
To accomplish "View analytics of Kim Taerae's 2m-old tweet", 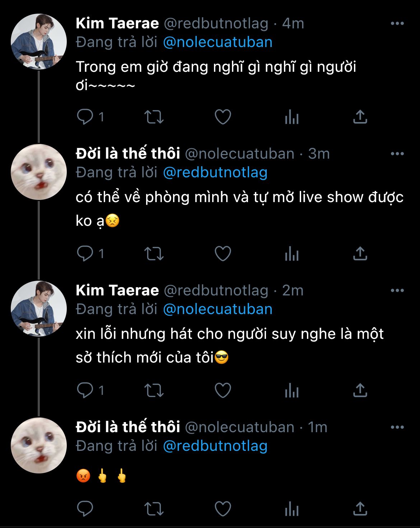I will pyautogui.click(x=291, y=391).
